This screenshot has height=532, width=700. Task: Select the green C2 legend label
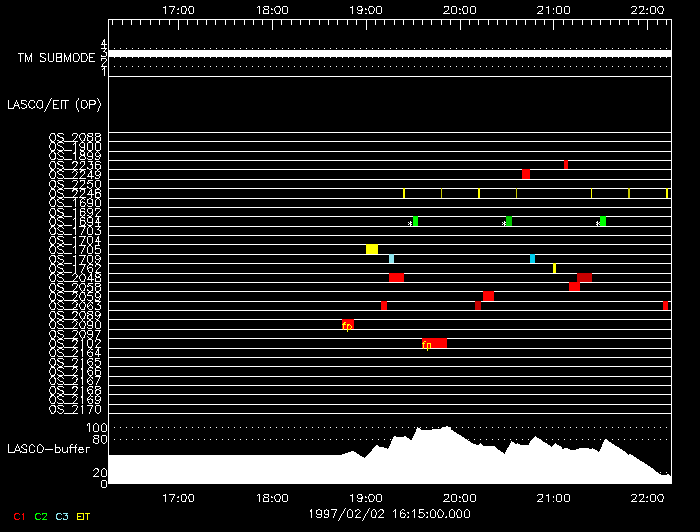[x=41, y=515]
